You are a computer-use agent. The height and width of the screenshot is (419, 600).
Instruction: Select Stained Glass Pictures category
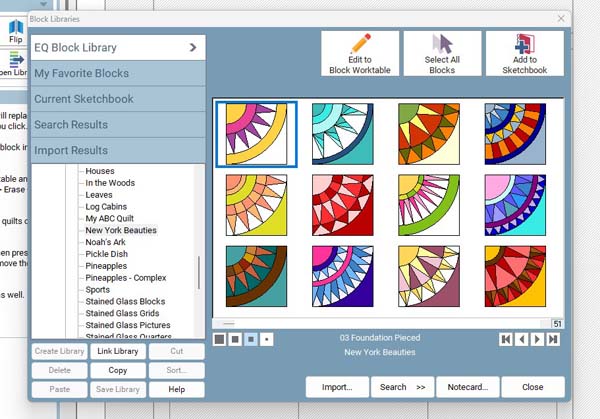128,325
